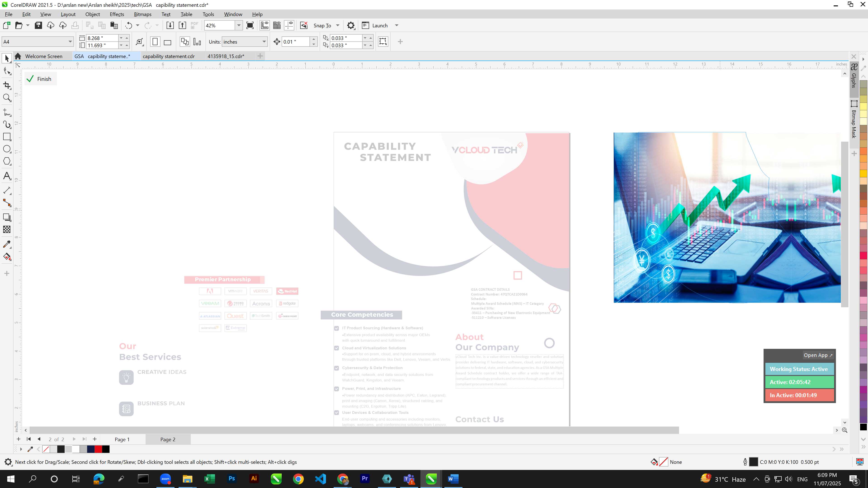Select the Ellipse tool
This screenshot has width=868, height=488.
coord(7,149)
